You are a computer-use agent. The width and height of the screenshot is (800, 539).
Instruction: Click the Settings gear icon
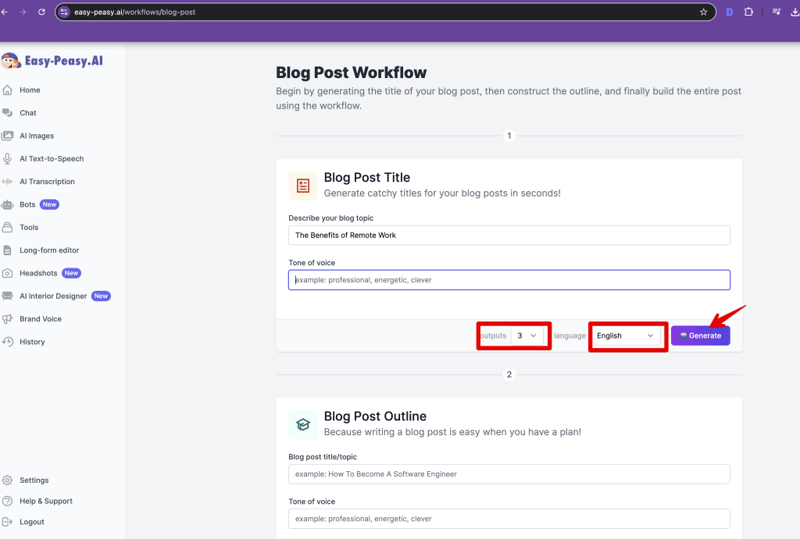[8, 480]
